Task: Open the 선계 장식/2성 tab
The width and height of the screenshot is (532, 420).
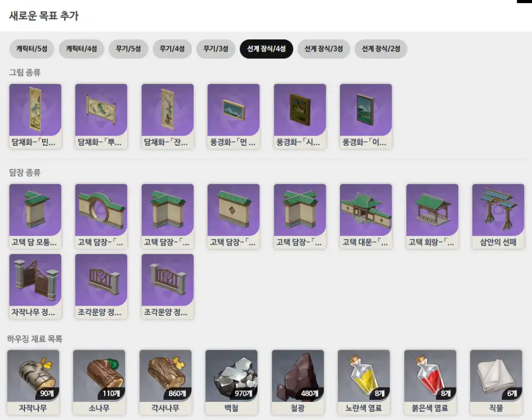Action: click(381, 49)
